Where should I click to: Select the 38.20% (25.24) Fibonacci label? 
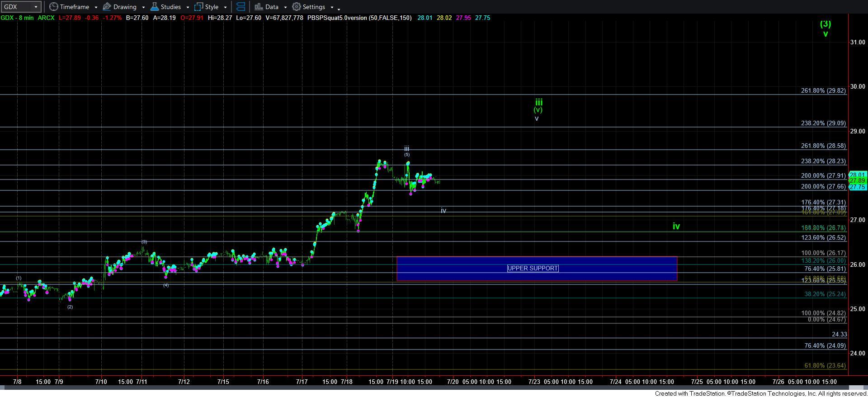825,294
